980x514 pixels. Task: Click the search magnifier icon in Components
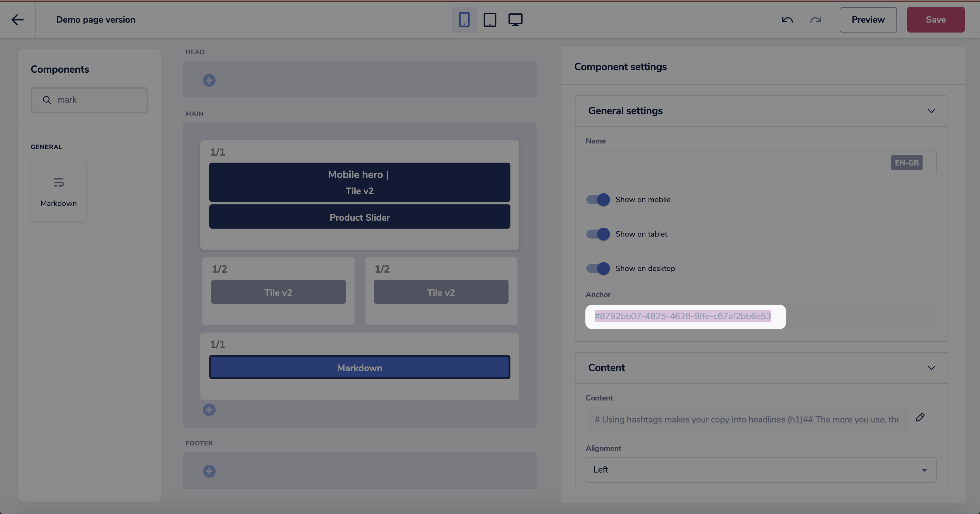click(47, 99)
